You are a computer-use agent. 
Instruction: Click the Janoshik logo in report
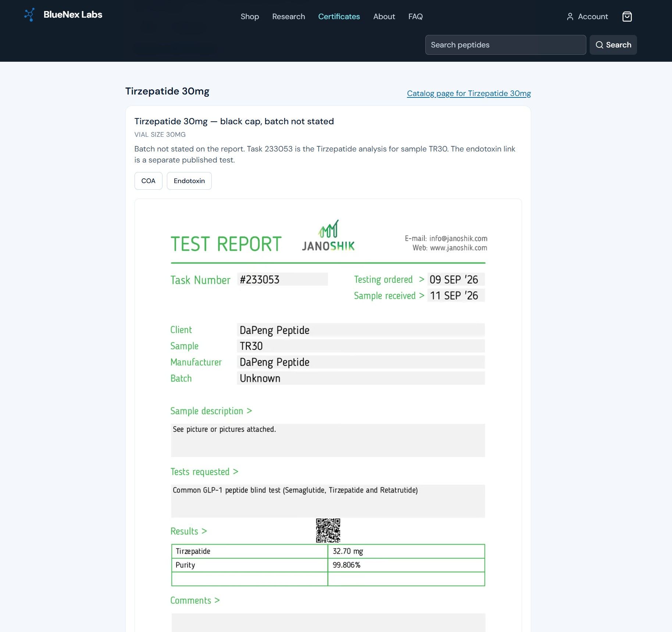tap(328, 236)
